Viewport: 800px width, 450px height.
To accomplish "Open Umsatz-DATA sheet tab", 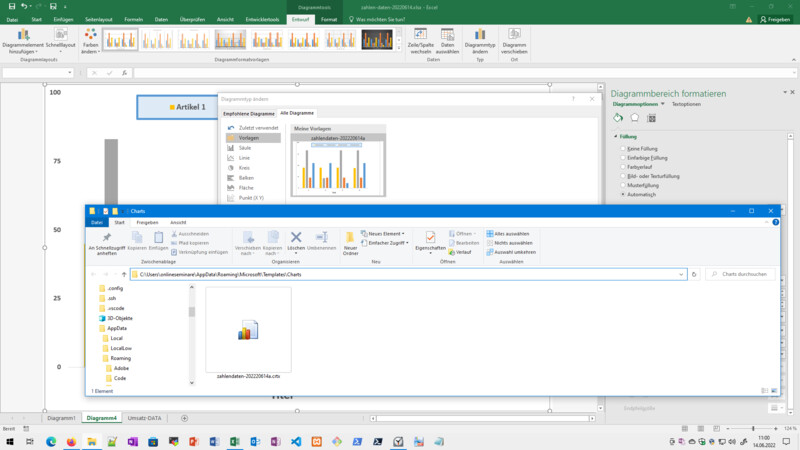I will point(144,418).
